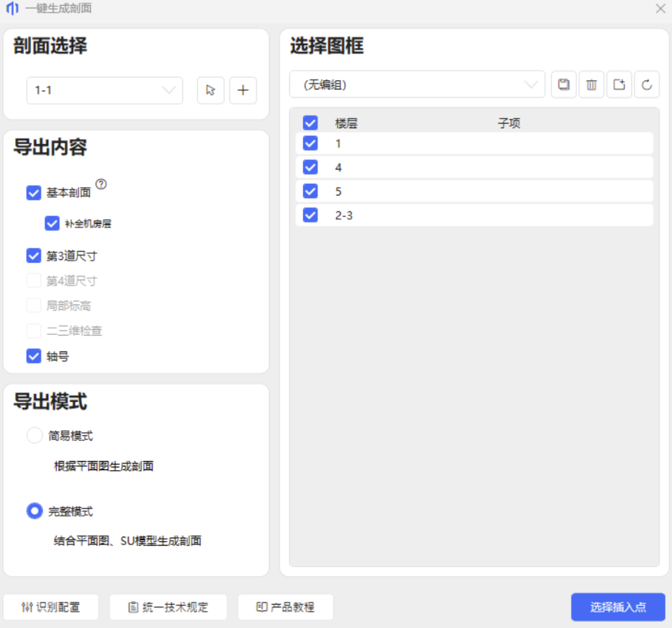Click the plus icon to add section
This screenshot has width=672, height=628.
[242, 90]
